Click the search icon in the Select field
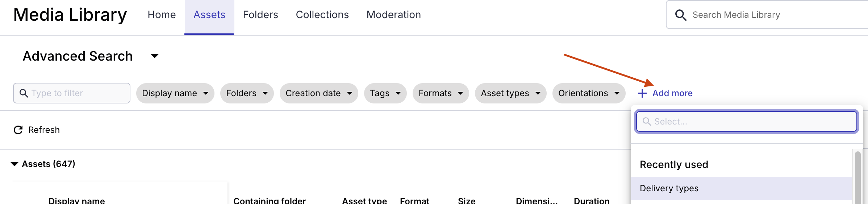 [x=647, y=121]
